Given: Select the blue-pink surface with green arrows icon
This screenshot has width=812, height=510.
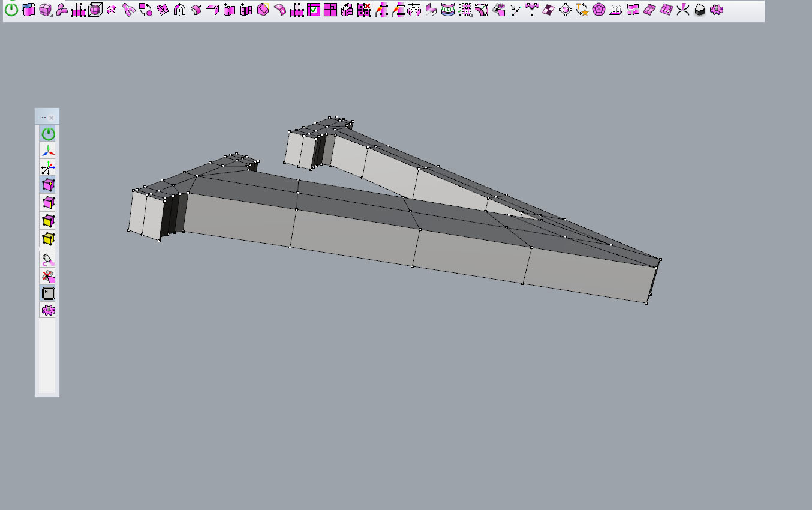Looking at the screenshot, I should pos(448,10).
